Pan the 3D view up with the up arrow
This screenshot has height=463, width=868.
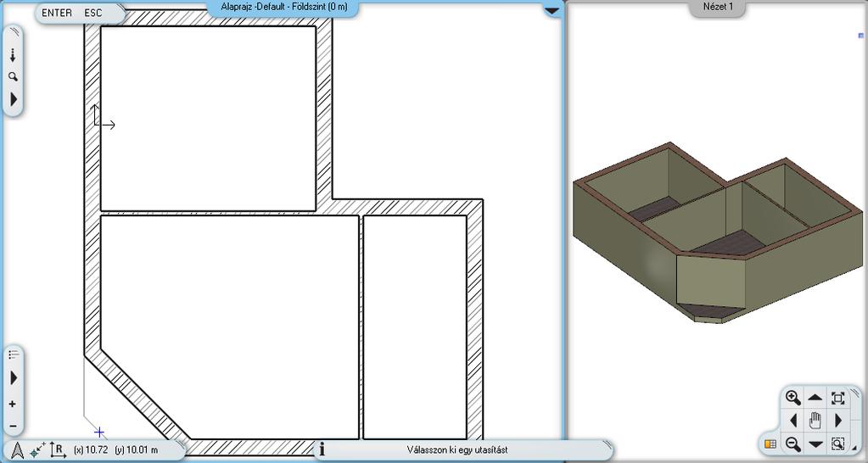click(815, 398)
